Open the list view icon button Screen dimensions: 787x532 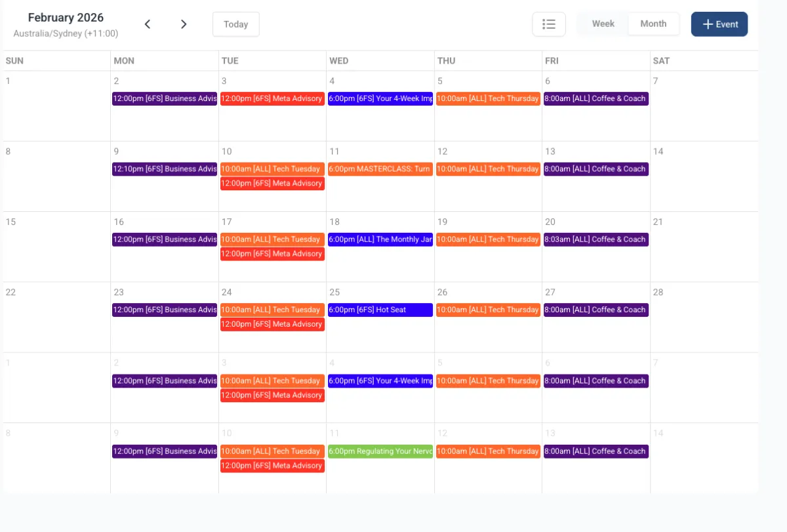point(549,24)
